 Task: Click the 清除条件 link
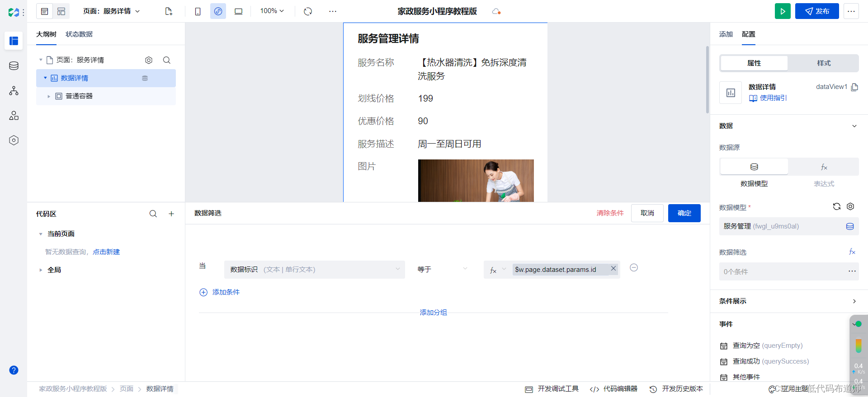pos(610,213)
